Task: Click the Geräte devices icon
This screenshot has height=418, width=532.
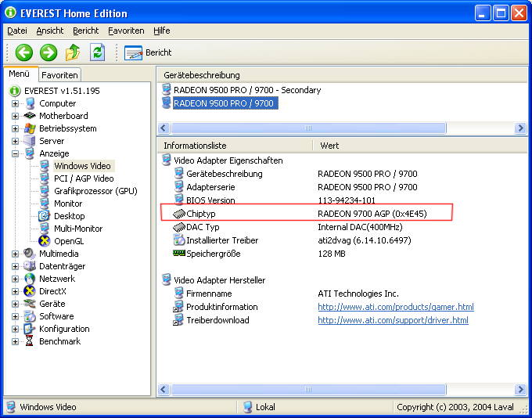Action: [30, 304]
